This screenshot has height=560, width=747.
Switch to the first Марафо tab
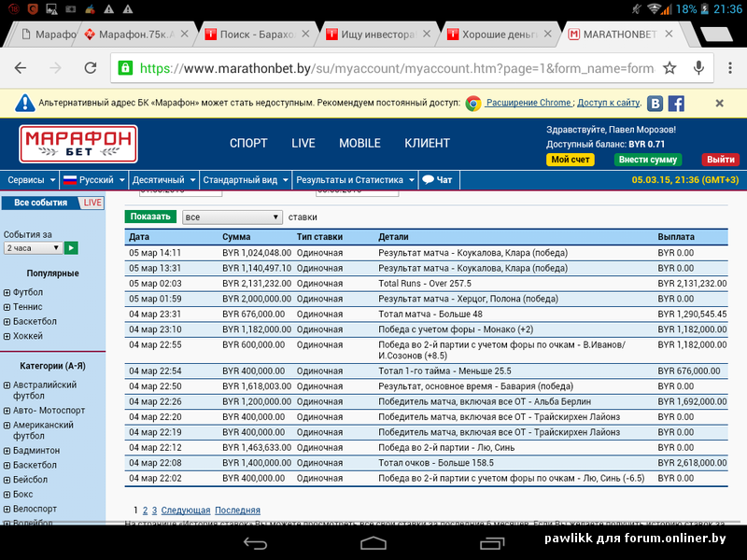pyautogui.click(x=48, y=35)
